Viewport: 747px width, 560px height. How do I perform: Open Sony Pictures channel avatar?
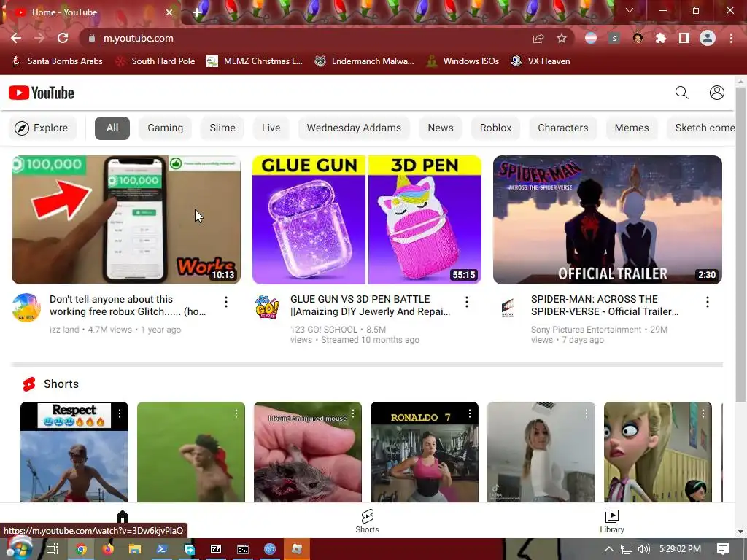[x=508, y=308]
